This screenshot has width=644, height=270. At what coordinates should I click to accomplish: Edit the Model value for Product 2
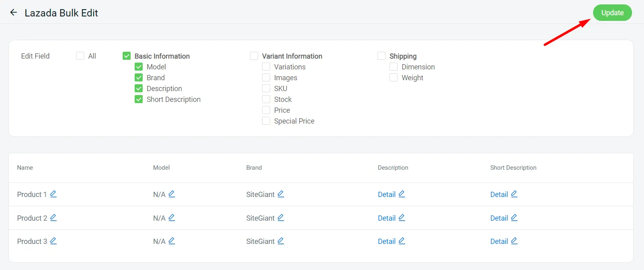pyautogui.click(x=172, y=218)
